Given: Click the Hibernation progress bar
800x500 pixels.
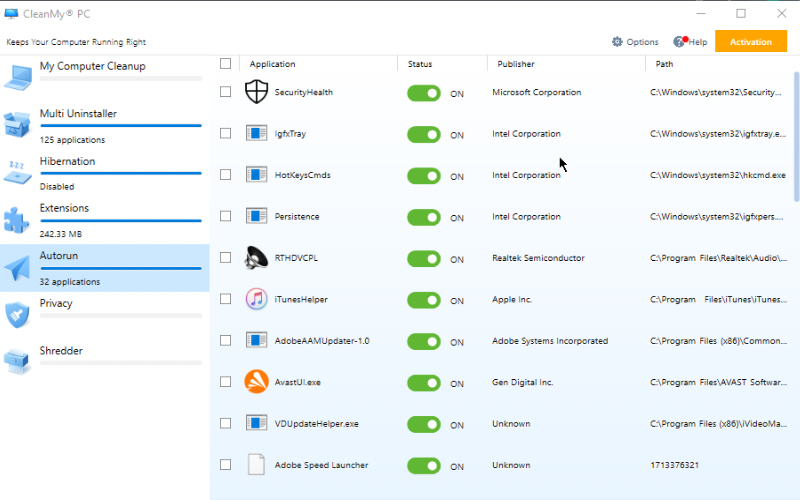Looking at the screenshot, I should pos(121,173).
